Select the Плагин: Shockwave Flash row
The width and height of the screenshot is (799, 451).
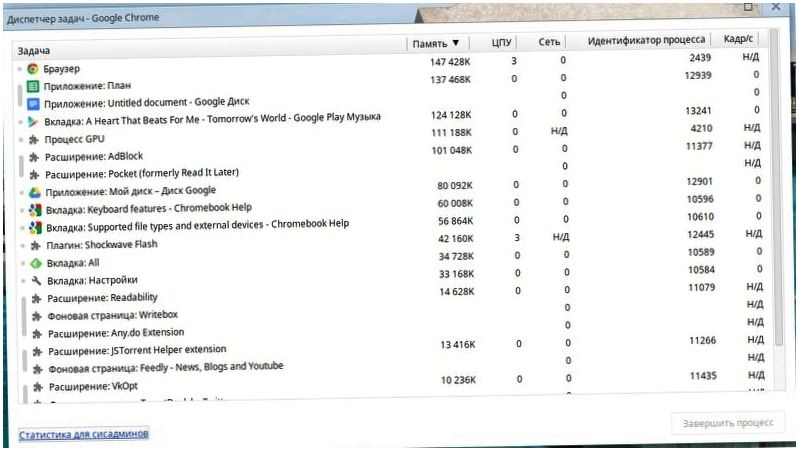pyautogui.click(x=390, y=241)
